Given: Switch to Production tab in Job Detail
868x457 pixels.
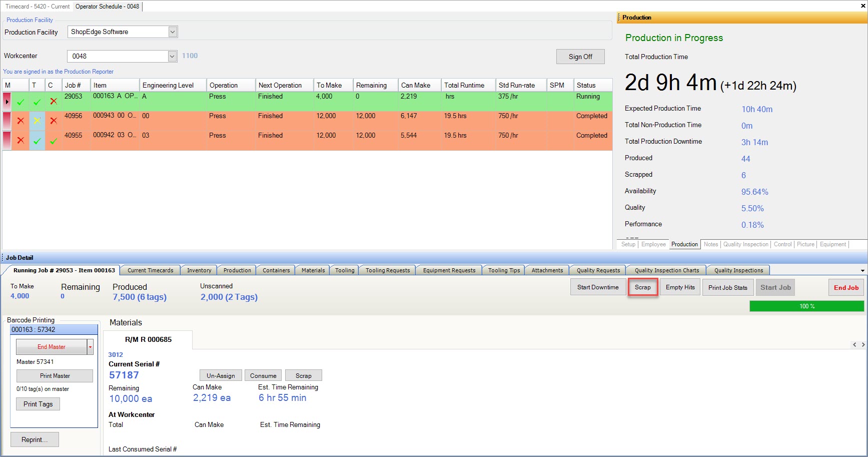Looking at the screenshot, I should tap(237, 270).
